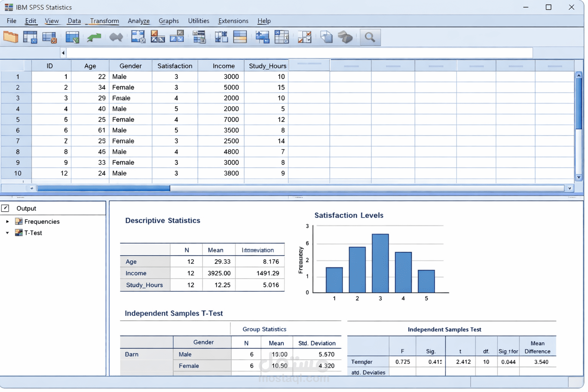Click the blue cascading-squares toolbar icon
The image size is (588, 392).
click(177, 37)
